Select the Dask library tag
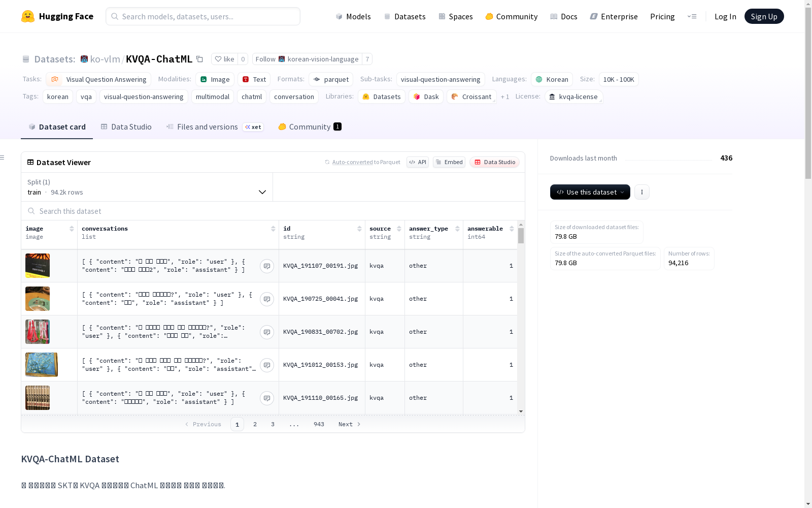812x508 pixels. [x=426, y=97]
